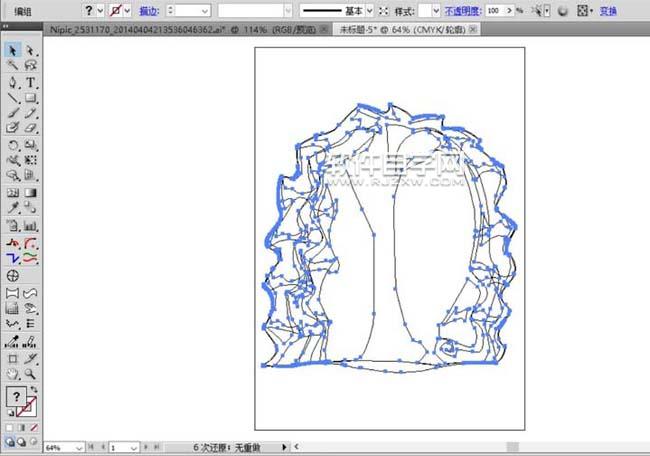The width and height of the screenshot is (650, 456).
Task: Open the status bar popup arrow
Action: [284, 447]
